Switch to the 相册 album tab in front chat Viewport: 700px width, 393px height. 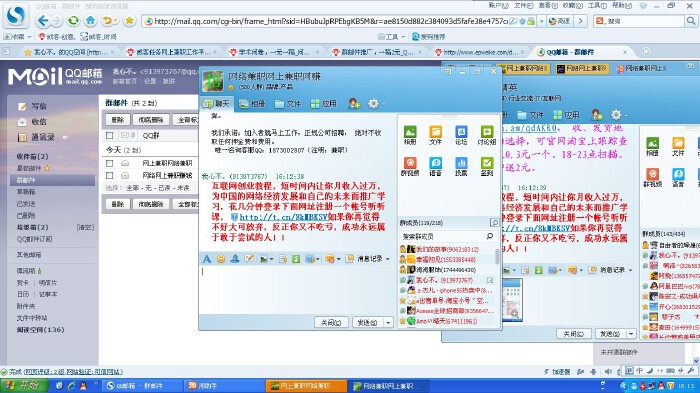click(252, 104)
